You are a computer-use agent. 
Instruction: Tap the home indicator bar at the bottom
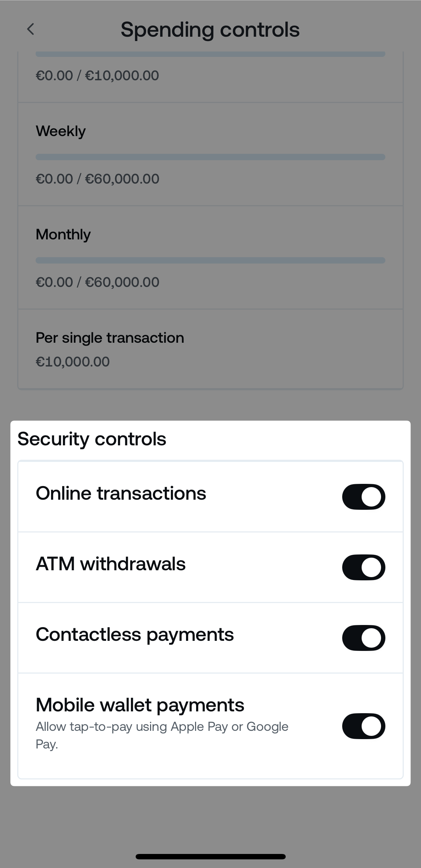coord(210,856)
